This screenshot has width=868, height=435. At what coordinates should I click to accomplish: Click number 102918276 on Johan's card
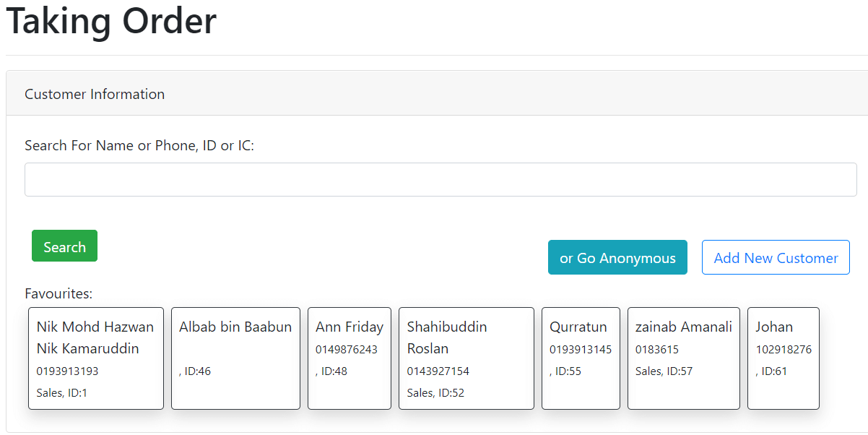(784, 350)
